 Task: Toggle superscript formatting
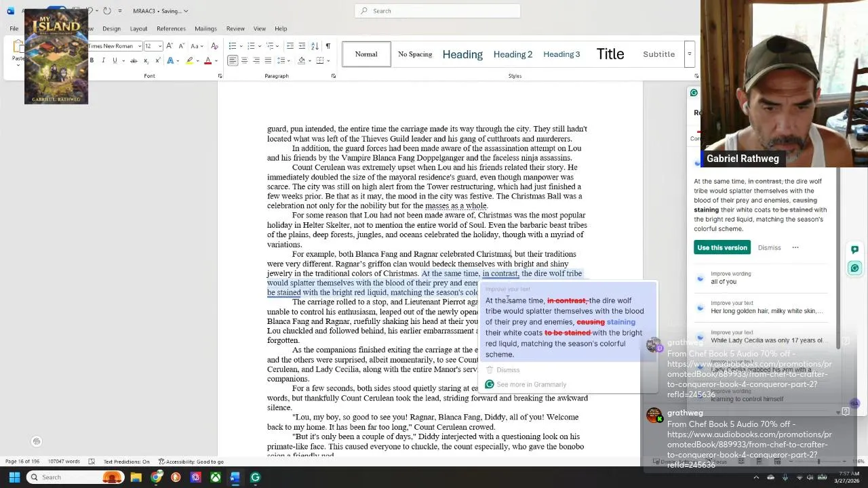click(157, 60)
